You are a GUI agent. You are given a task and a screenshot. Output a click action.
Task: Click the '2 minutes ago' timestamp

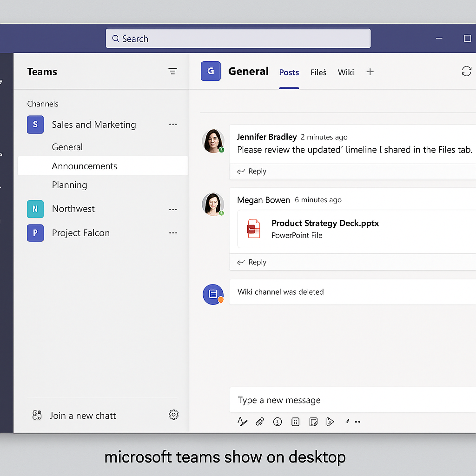click(x=324, y=137)
